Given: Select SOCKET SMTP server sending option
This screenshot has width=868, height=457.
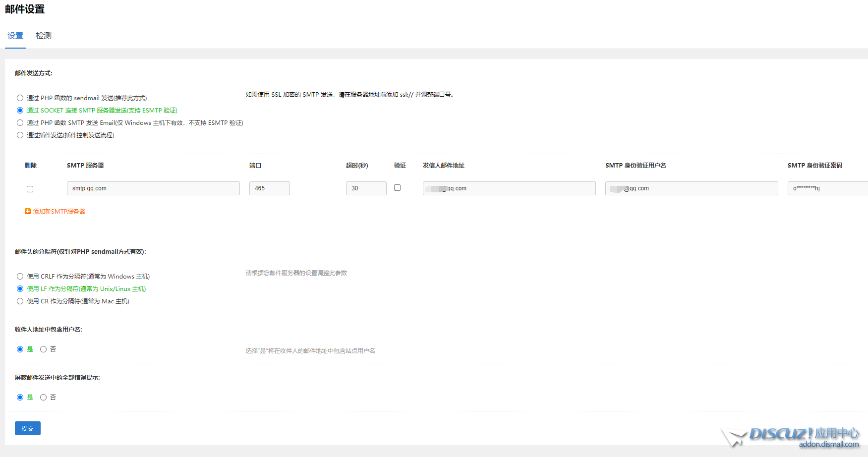Looking at the screenshot, I should coord(20,111).
